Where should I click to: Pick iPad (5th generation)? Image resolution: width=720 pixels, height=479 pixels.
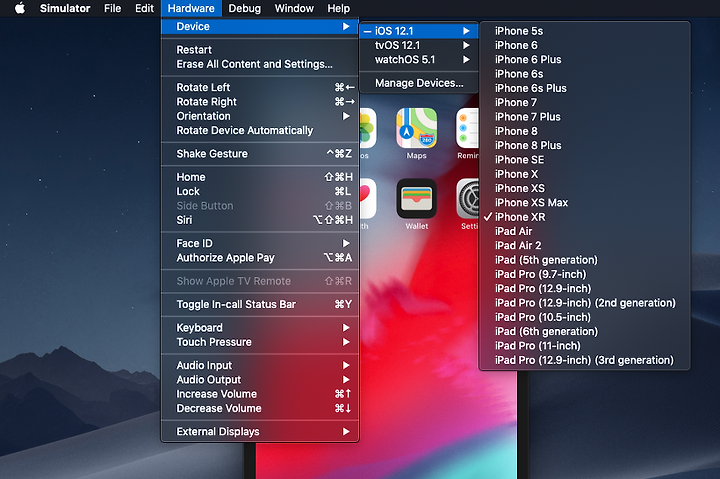[585, 260]
